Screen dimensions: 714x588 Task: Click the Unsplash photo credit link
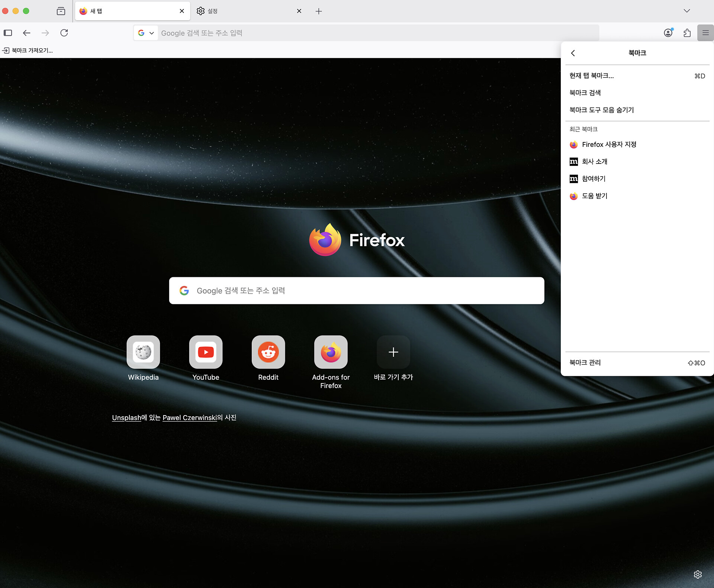[x=126, y=417]
